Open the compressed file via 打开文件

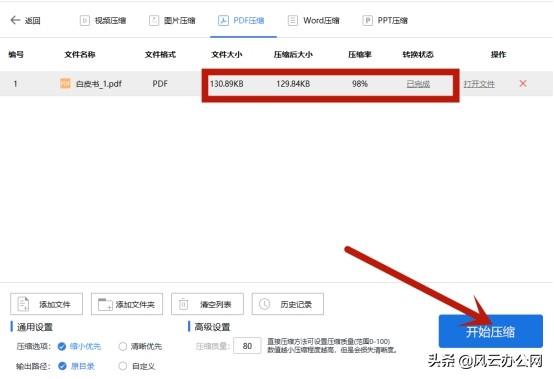[x=479, y=84]
